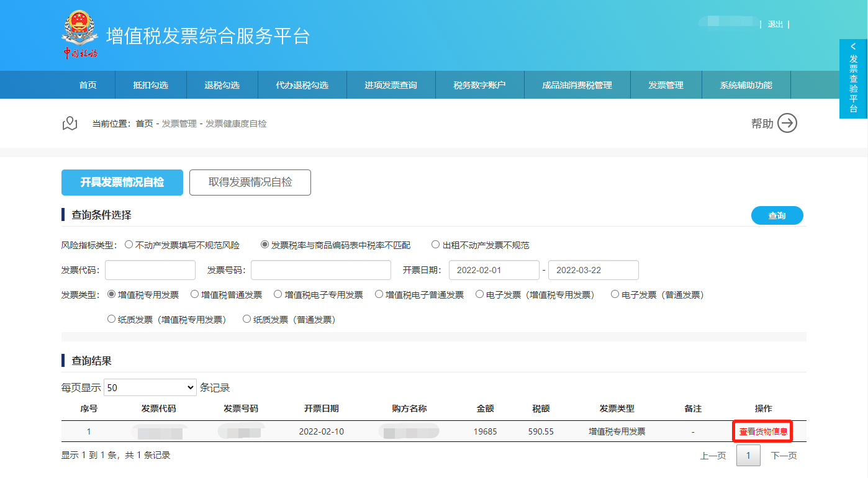
Task: Open the 税务数字账户 navigation menu
Action: point(480,85)
